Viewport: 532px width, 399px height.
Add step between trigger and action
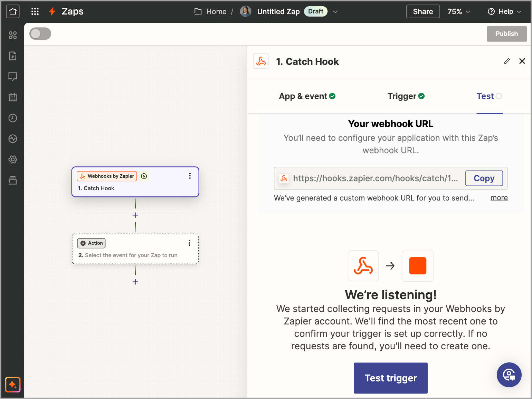(135, 215)
